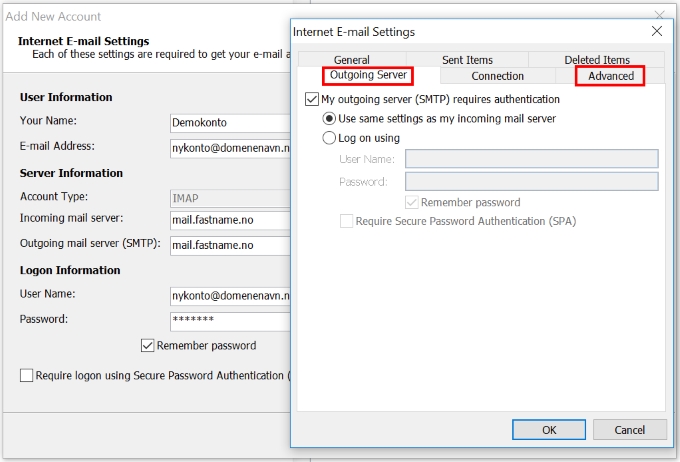
Task: Toggle SMTP requires authentication checkbox
Action: point(312,99)
